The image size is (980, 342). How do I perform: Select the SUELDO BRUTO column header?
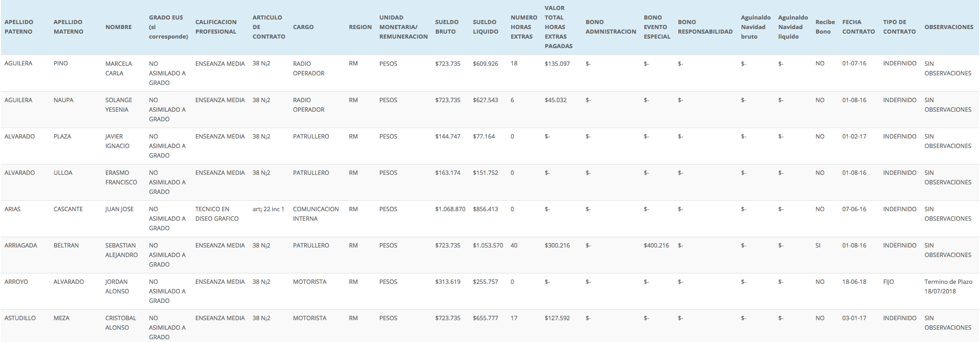point(447,27)
